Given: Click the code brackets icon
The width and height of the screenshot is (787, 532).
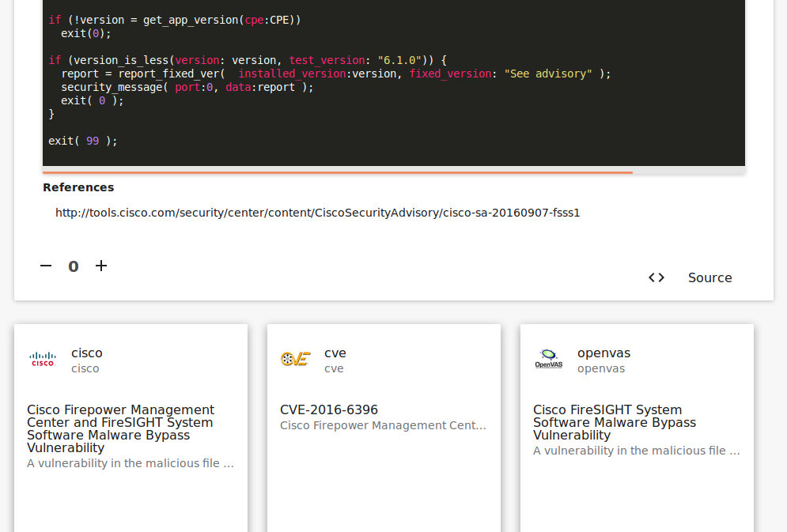Looking at the screenshot, I should point(656,277).
